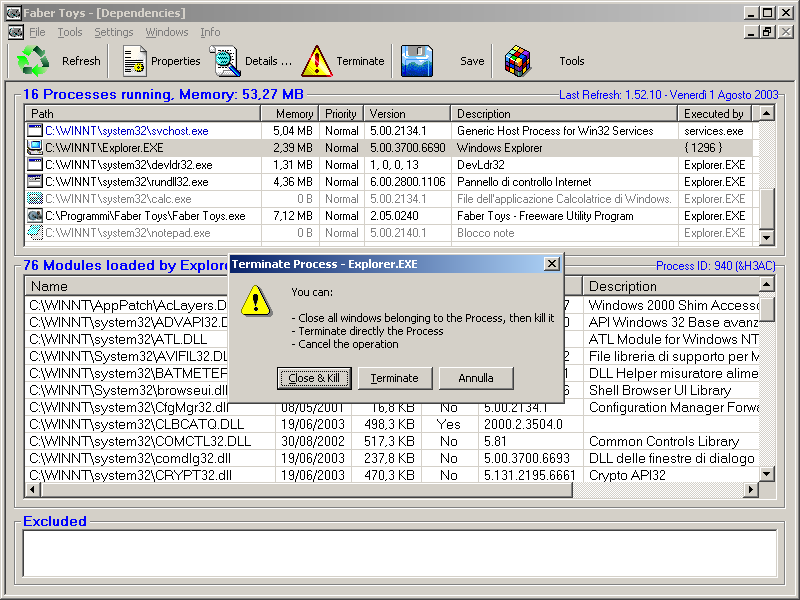Click the warning-sign Terminate toolbar icon
The width and height of the screenshot is (800, 600).
317,61
